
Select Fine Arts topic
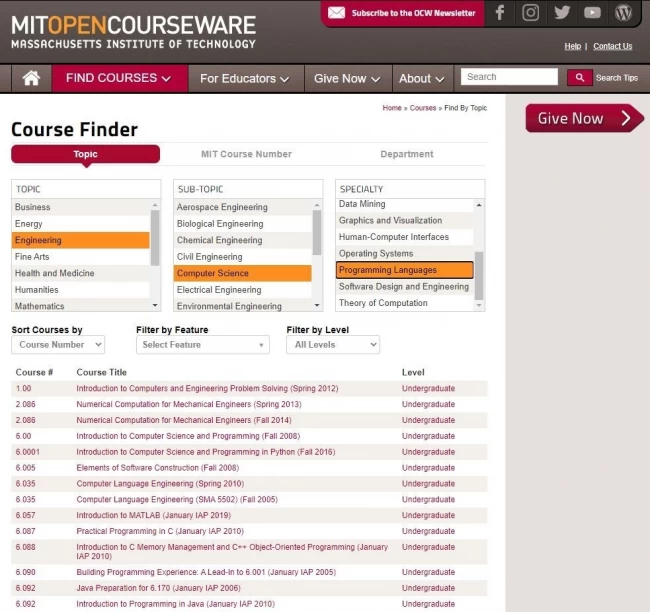click(80, 257)
